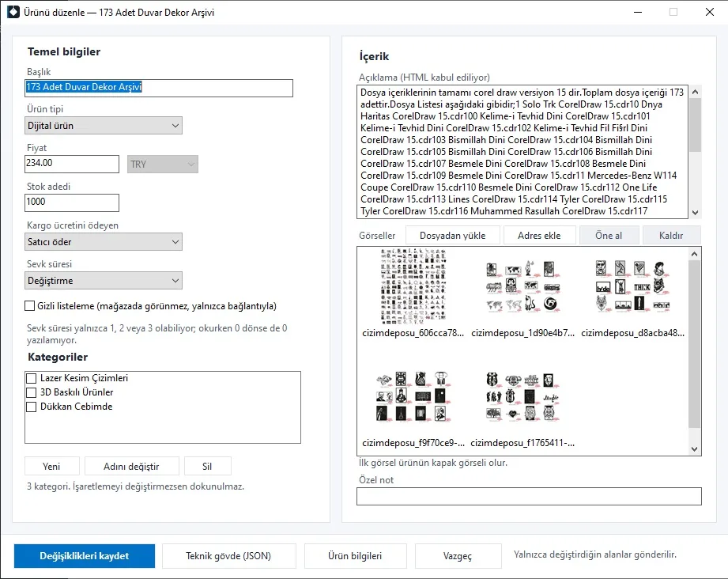728x579 pixels.
Task: Check the Lazer Kesim Çizimleri category
Action: point(32,378)
